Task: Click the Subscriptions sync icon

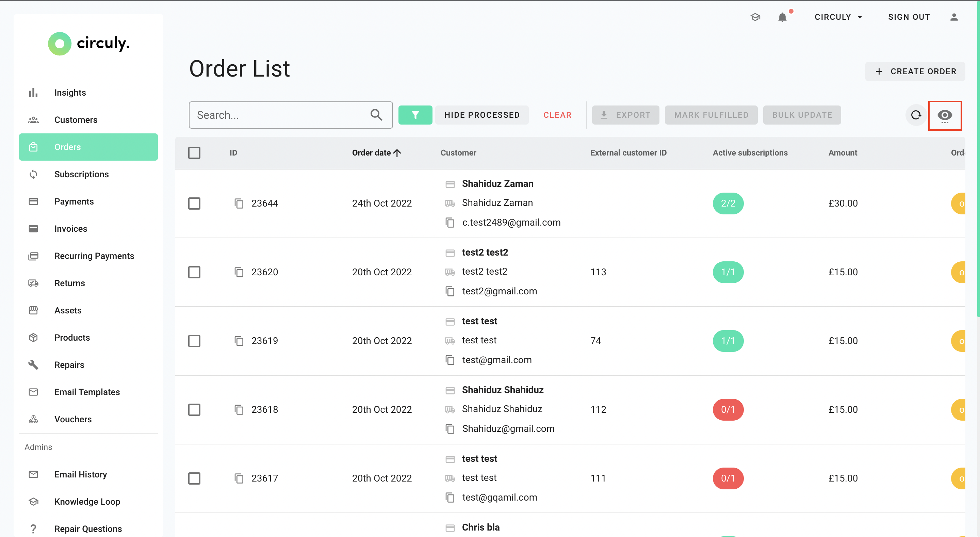Action: point(33,174)
